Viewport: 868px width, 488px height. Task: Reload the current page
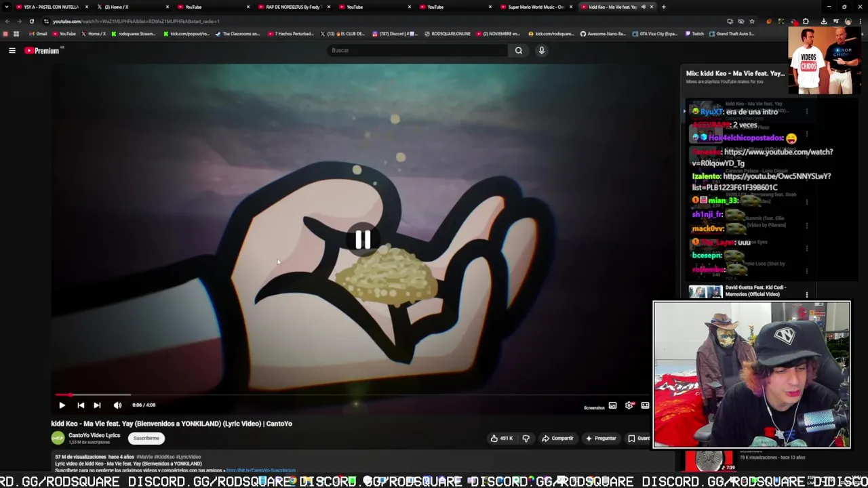(32, 21)
